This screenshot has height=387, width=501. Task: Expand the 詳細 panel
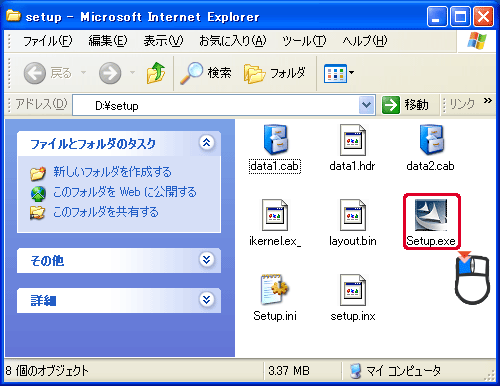207,299
